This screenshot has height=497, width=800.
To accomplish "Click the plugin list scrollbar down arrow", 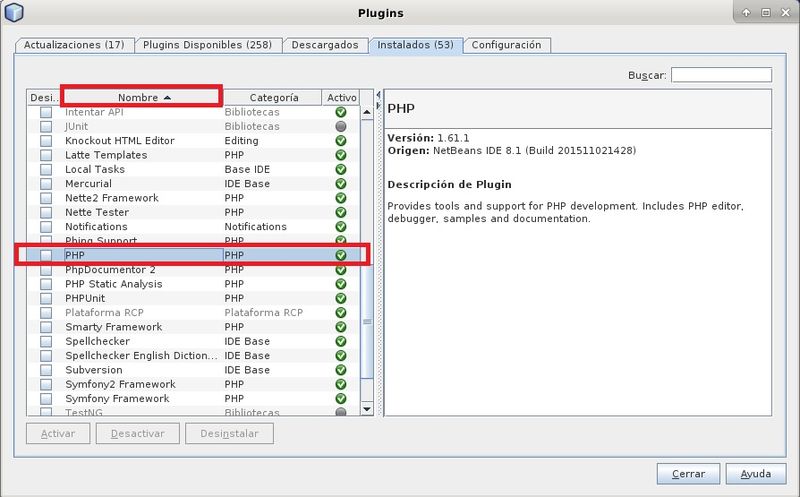I will [x=367, y=409].
